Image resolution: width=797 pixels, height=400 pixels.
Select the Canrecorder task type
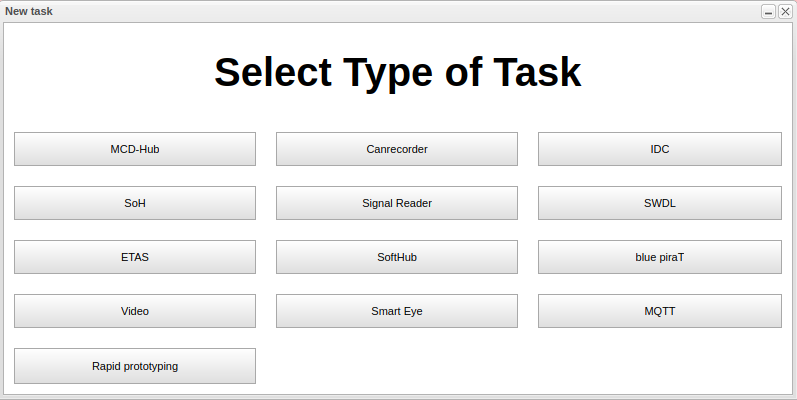point(397,149)
